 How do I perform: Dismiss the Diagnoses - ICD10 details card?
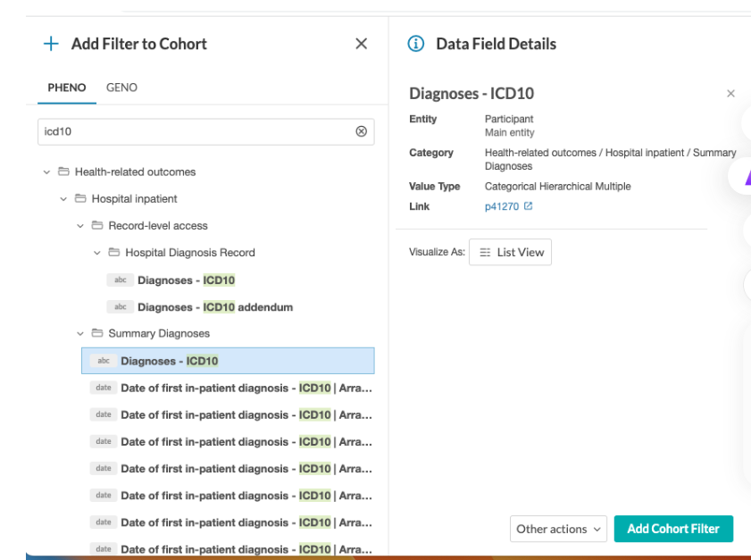(730, 94)
